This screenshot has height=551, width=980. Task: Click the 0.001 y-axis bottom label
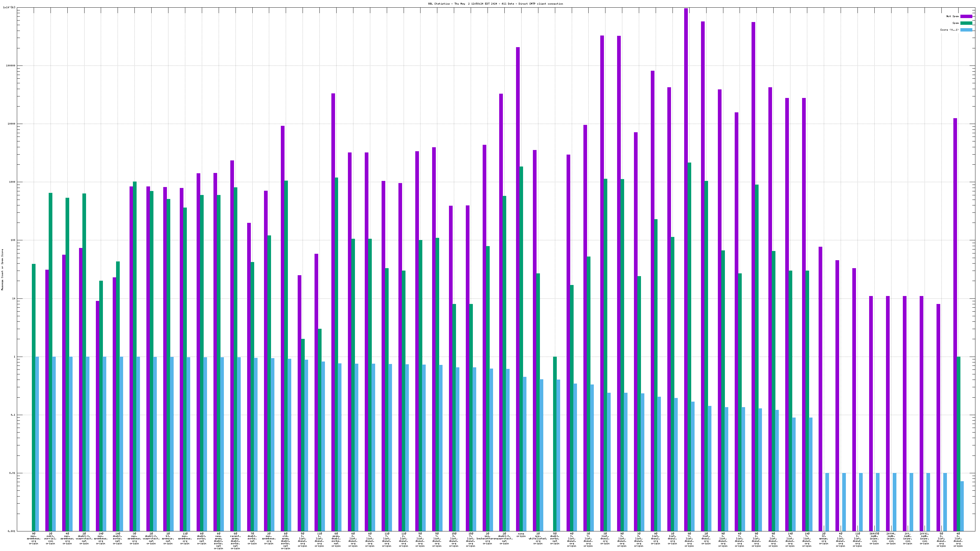[x=11, y=531]
